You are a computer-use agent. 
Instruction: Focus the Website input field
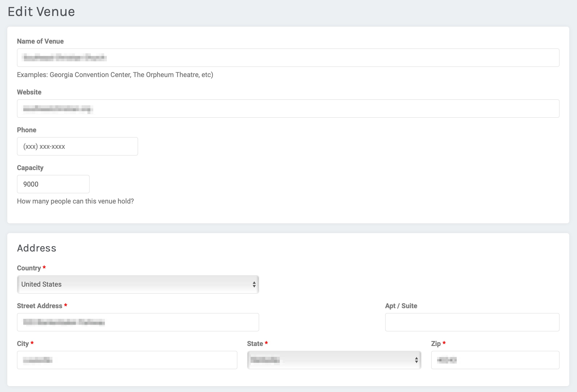(x=288, y=109)
